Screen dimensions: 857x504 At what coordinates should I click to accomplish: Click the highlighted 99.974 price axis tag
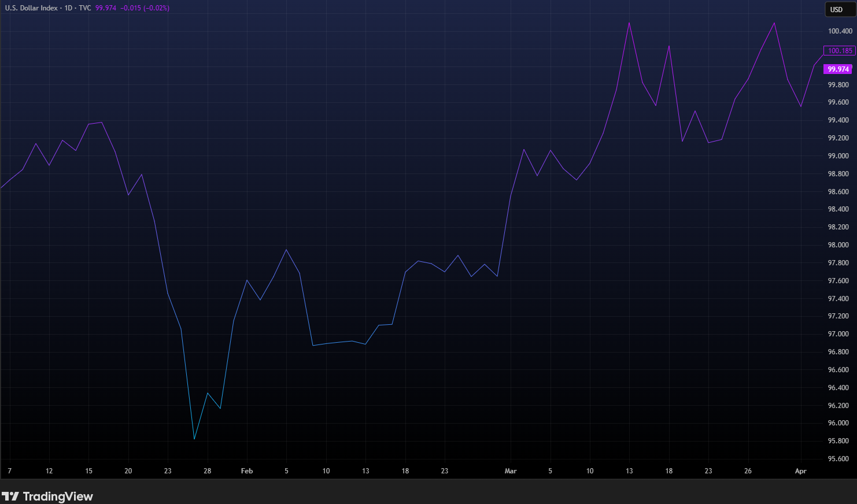click(x=838, y=69)
